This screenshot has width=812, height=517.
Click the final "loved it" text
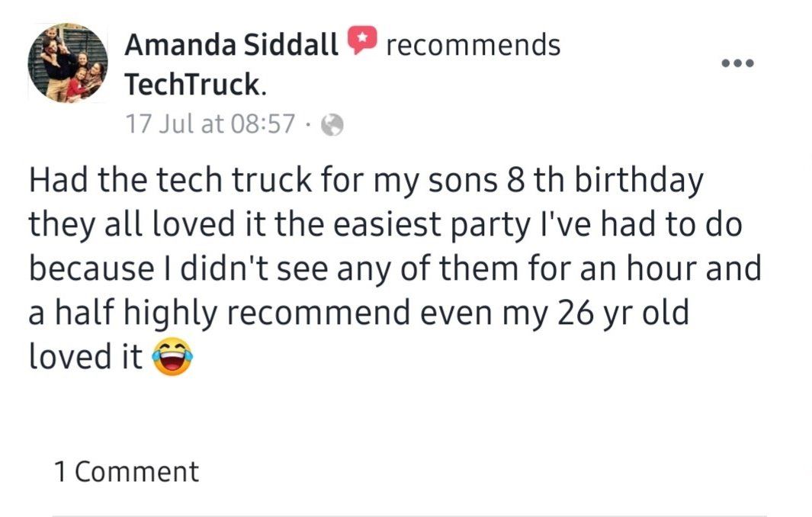[x=86, y=356]
